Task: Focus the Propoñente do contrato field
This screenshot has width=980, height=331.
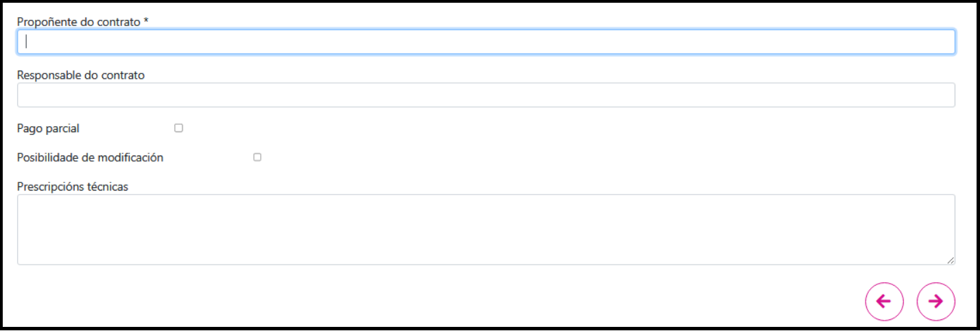Action: click(x=486, y=42)
